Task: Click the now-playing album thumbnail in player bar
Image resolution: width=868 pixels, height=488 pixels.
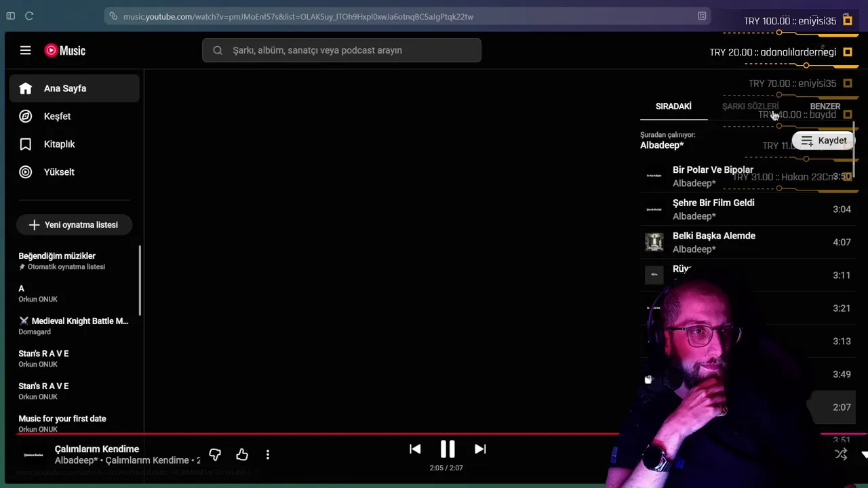Action: (x=33, y=454)
